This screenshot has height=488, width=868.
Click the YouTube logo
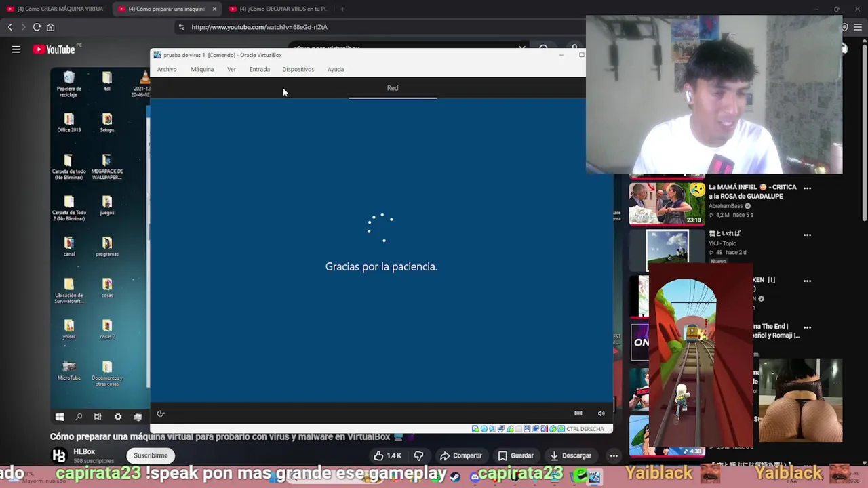(x=54, y=49)
